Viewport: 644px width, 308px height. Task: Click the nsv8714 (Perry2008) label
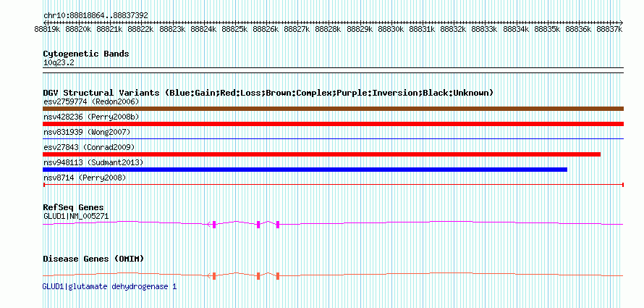pyautogui.click(x=85, y=178)
